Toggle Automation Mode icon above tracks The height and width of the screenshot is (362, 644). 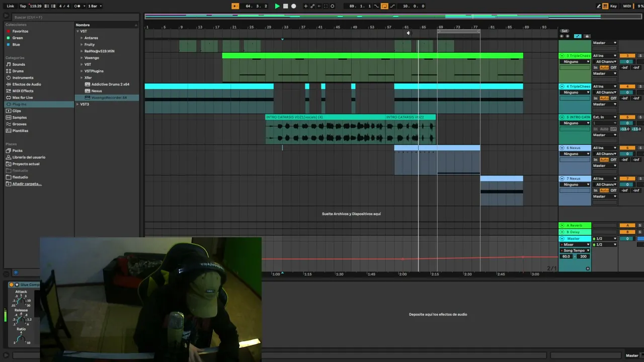coord(578,36)
